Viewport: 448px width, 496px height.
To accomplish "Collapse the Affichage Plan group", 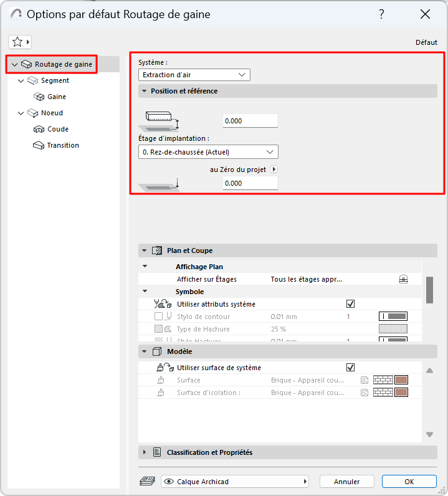I will pyautogui.click(x=145, y=266).
